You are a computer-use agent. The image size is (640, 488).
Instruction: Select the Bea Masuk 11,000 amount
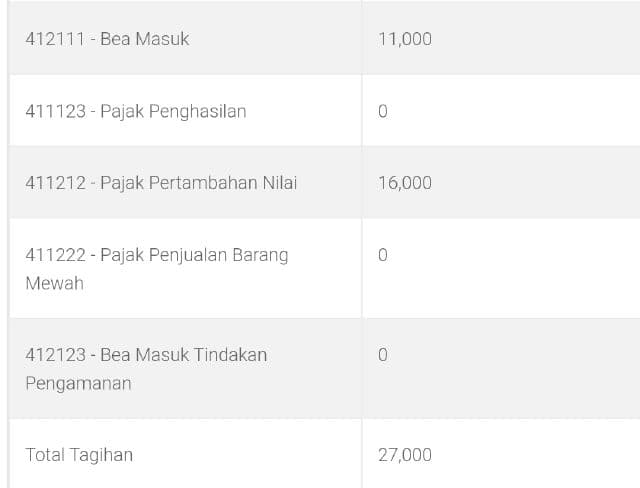click(x=405, y=39)
